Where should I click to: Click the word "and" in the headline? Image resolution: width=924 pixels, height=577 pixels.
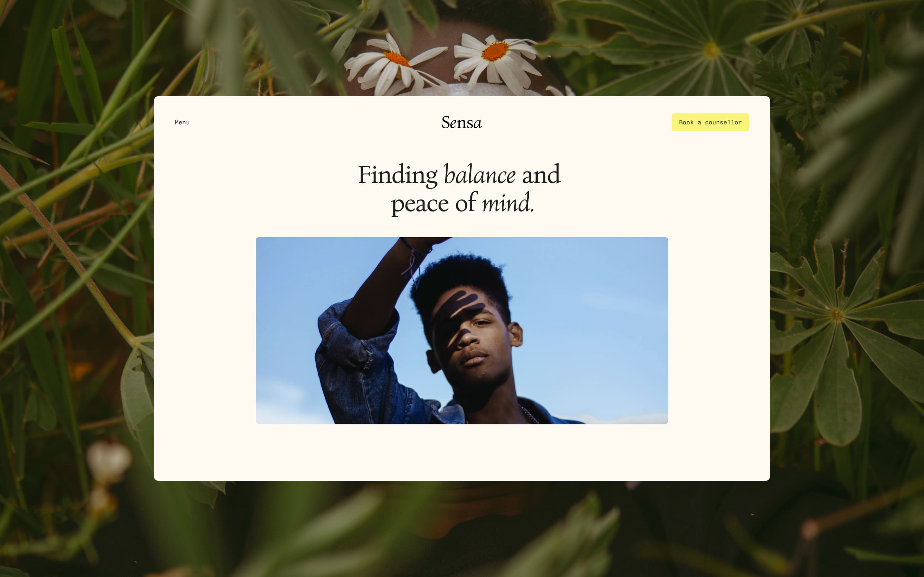(x=541, y=175)
